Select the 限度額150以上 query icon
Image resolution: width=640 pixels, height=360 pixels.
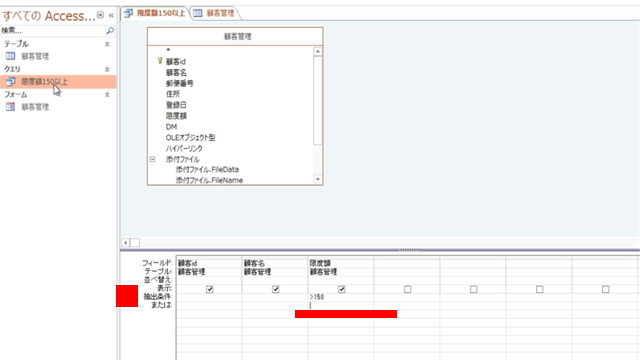pyautogui.click(x=10, y=82)
